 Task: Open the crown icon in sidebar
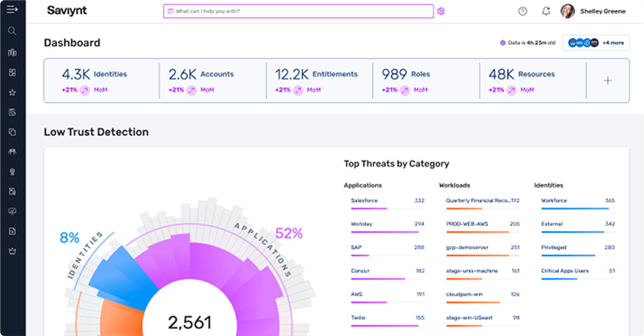pyautogui.click(x=12, y=251)
